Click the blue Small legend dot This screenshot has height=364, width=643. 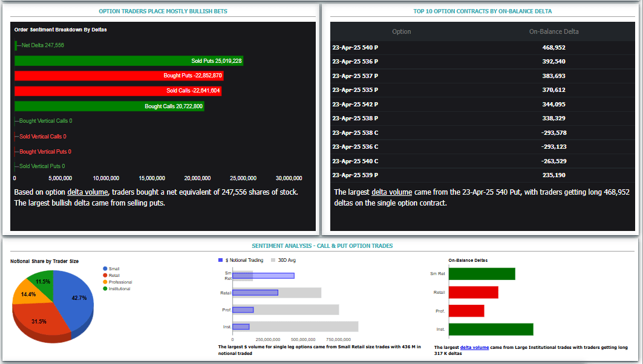[105, 268]
